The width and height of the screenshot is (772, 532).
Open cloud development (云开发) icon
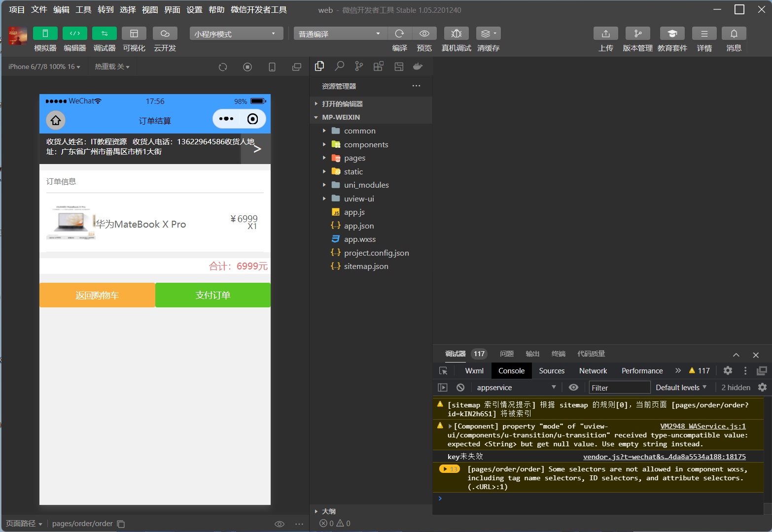point(165,33)
